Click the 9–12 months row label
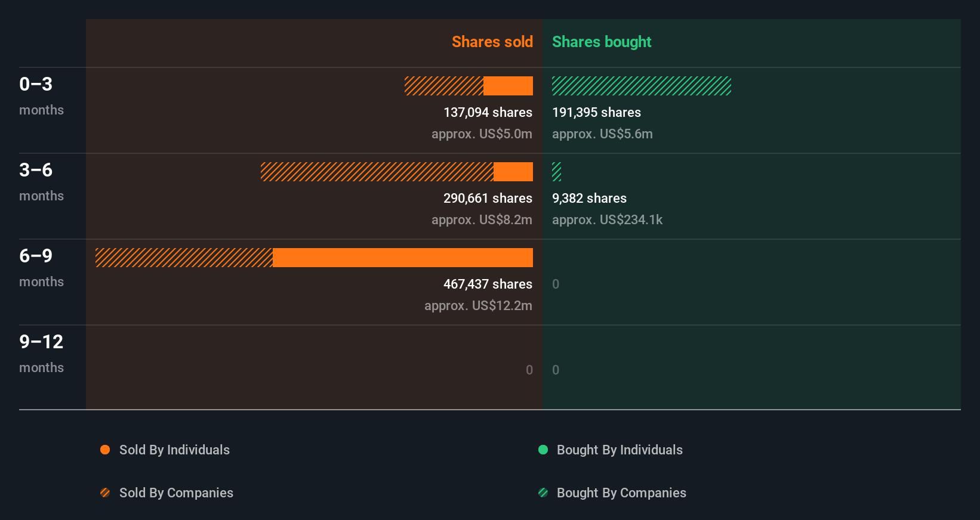Viewport: 980px width, 520px height. [x=41, y=354]
